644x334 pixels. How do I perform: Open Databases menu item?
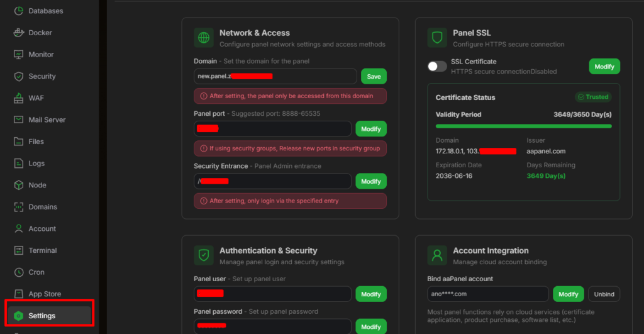45,11
